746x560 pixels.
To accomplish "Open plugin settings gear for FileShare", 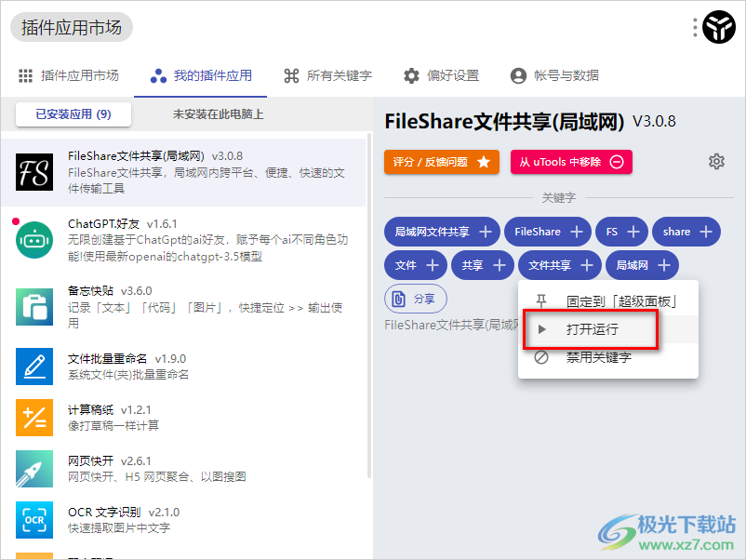I will click(716, 162).
